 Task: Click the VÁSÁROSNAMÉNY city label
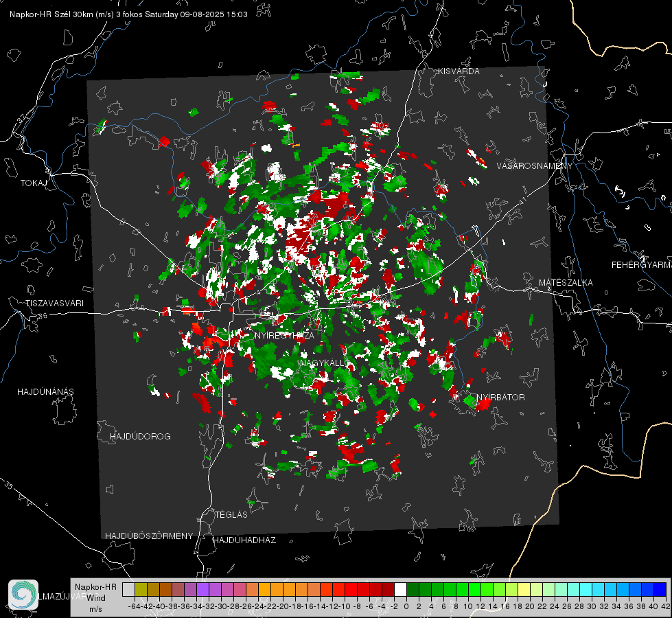point(535,165)
